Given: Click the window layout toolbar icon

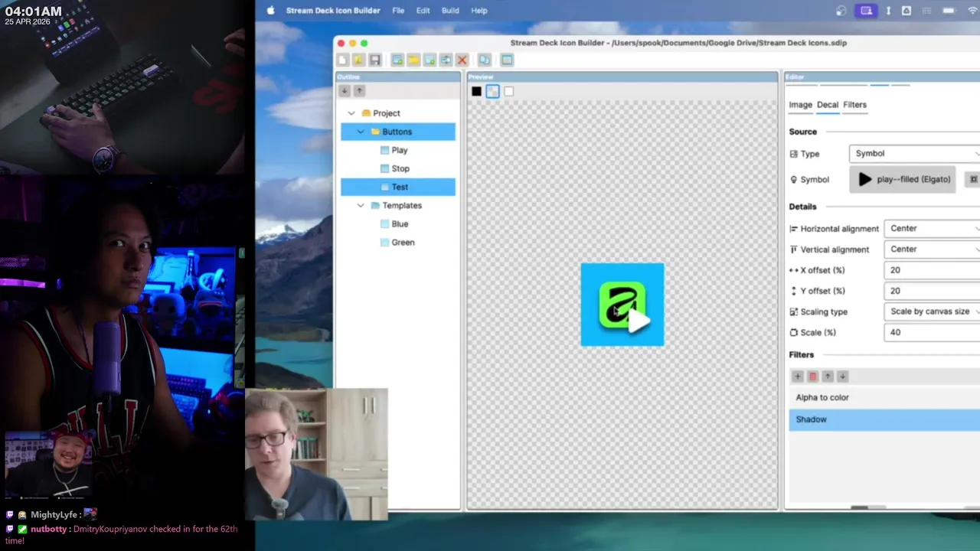Looking at the screenshot, I should 507,60.
